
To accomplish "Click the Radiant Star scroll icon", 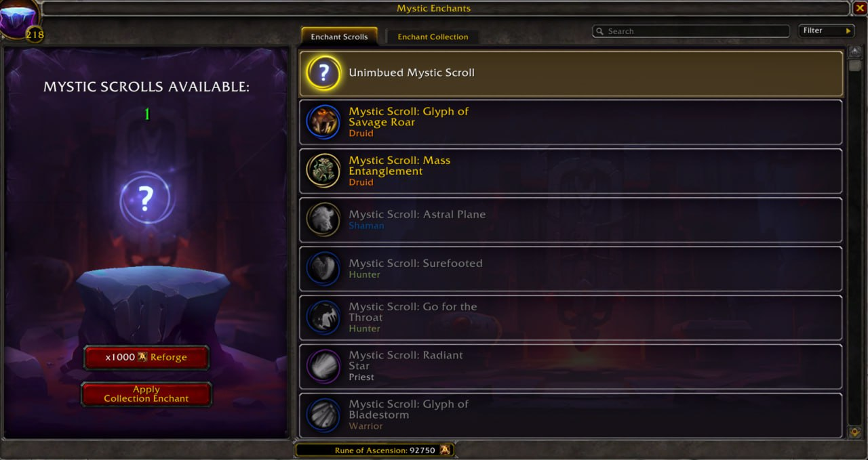I will pyautogui.click(x=323, y=366).
